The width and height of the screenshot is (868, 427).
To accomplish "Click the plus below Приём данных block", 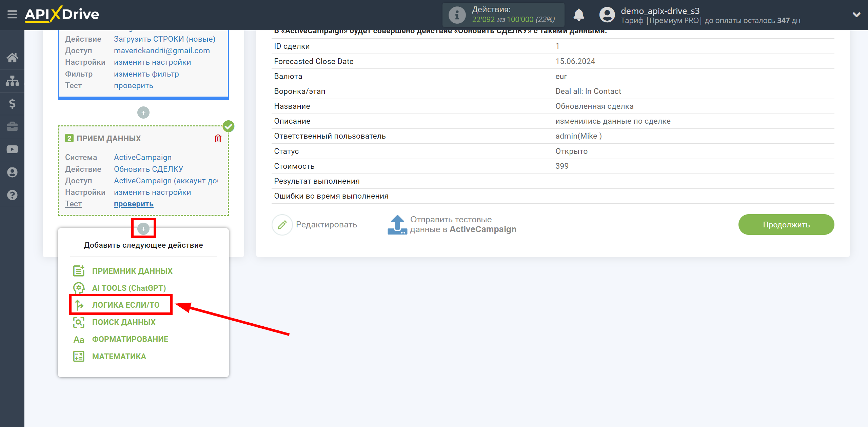I will [x=143, y=229].
